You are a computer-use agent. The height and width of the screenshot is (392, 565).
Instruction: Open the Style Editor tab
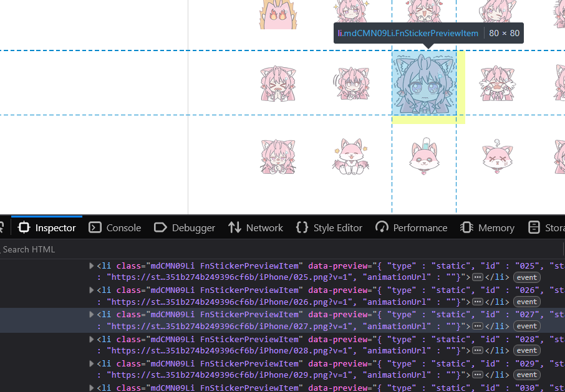point(329,228)
